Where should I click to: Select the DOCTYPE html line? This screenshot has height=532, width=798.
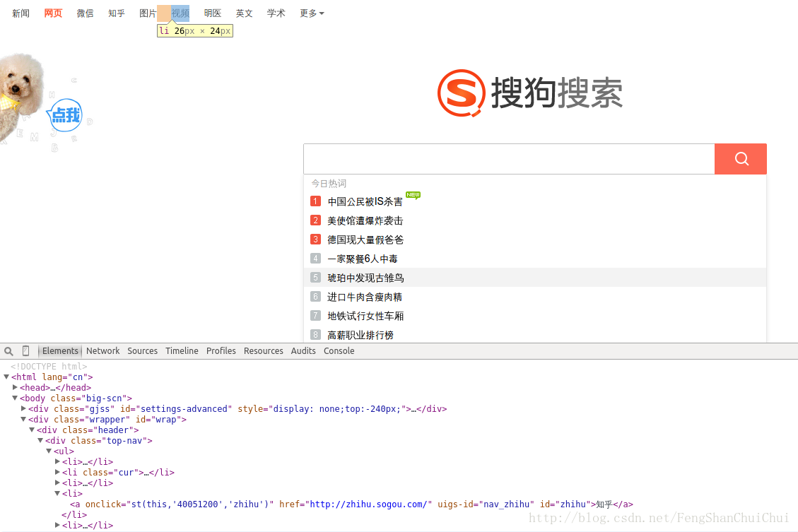click(x=49, y=366)
